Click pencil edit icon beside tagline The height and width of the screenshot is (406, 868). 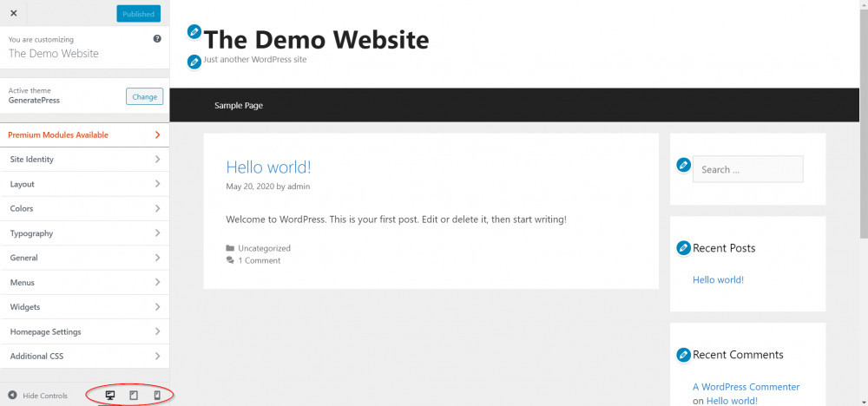point(194,62)
